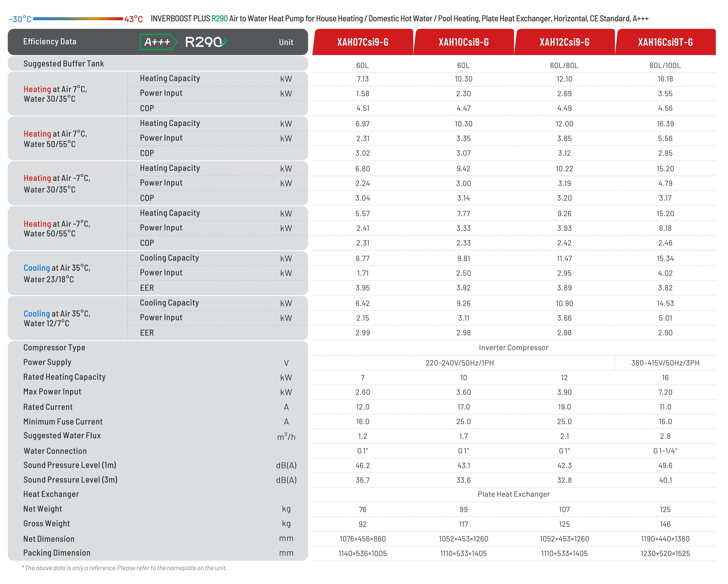
Task: Click the "7.13" heating capacity value
Action: [363, 79]
